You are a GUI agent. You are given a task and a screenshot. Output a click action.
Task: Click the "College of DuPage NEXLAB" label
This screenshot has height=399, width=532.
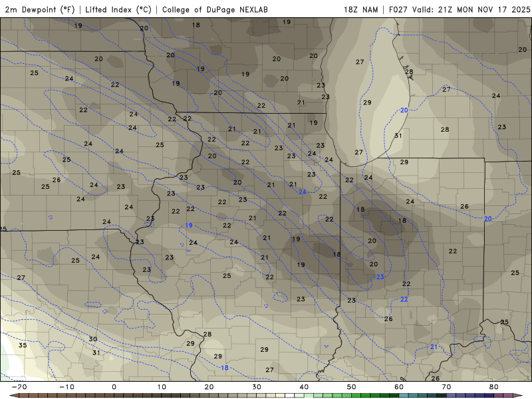tap(215, 9)
